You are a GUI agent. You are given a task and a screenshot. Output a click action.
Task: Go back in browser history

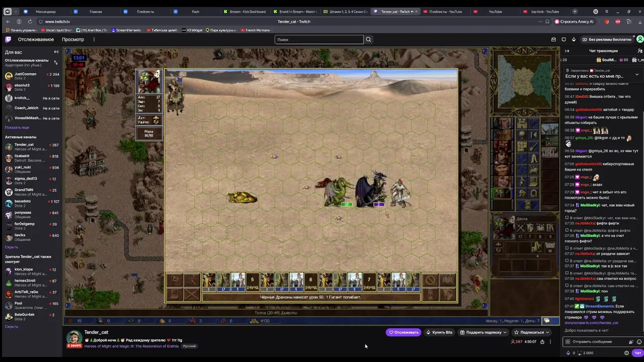(x=8, y=22)
